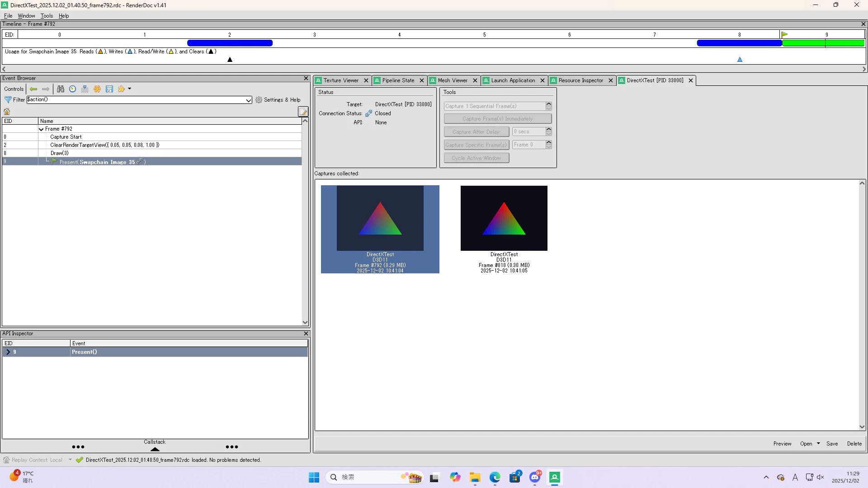
Task: Click the home icon below the filter
Action: 7,112
